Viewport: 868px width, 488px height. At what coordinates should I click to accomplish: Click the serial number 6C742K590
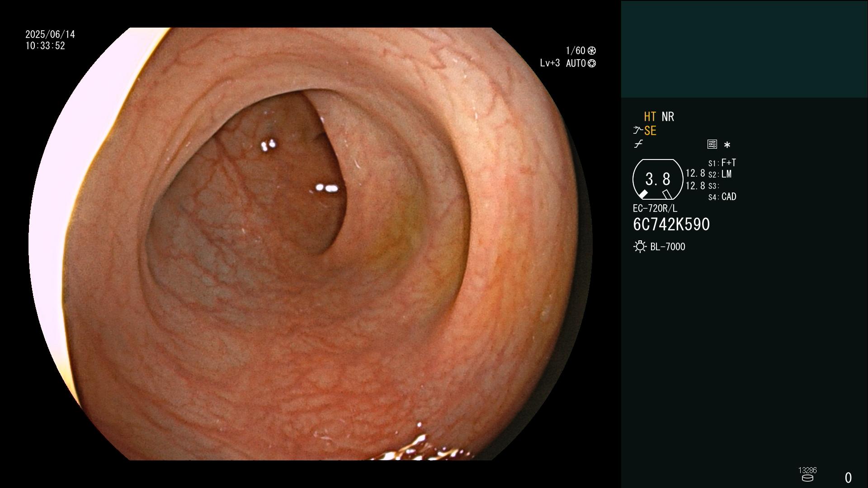coord(671,224)
